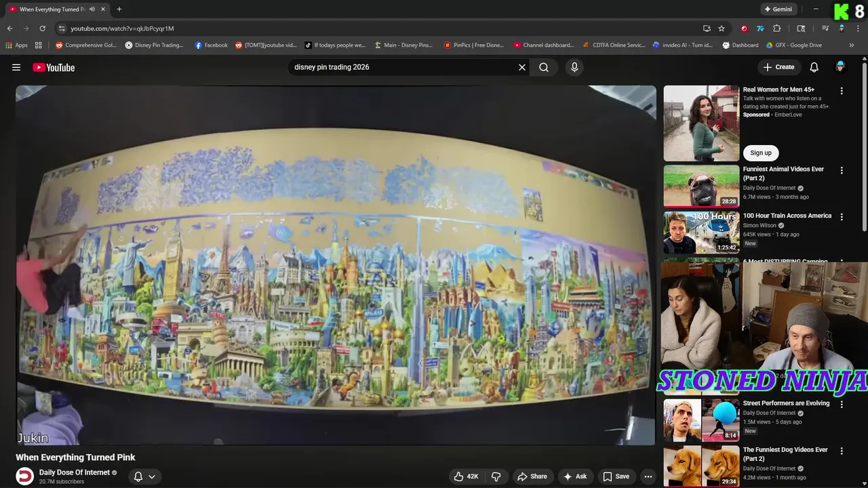
Task: Open options for 100 Hour Train video
Action: [842, 217]
